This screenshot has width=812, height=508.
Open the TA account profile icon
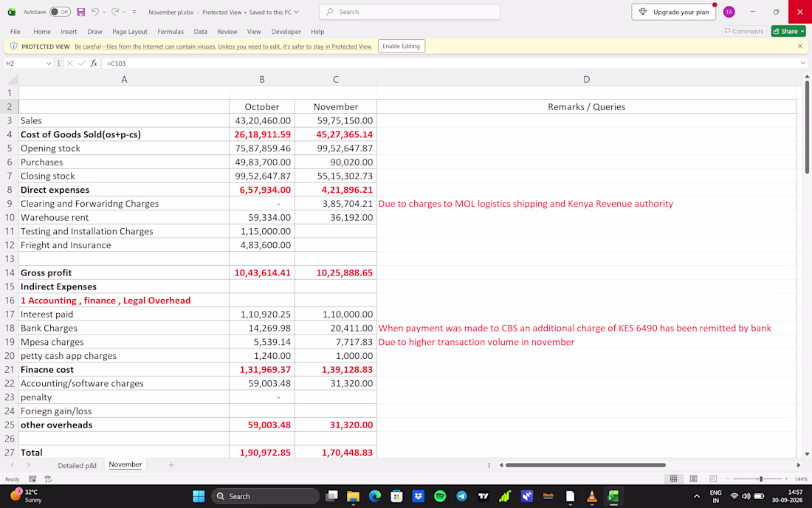point(729,12)
